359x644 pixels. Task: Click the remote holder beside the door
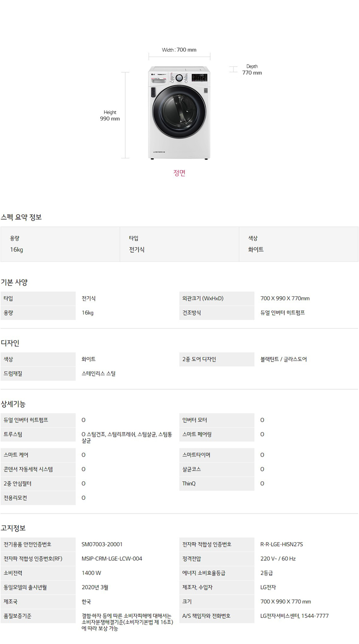point(153,92)
